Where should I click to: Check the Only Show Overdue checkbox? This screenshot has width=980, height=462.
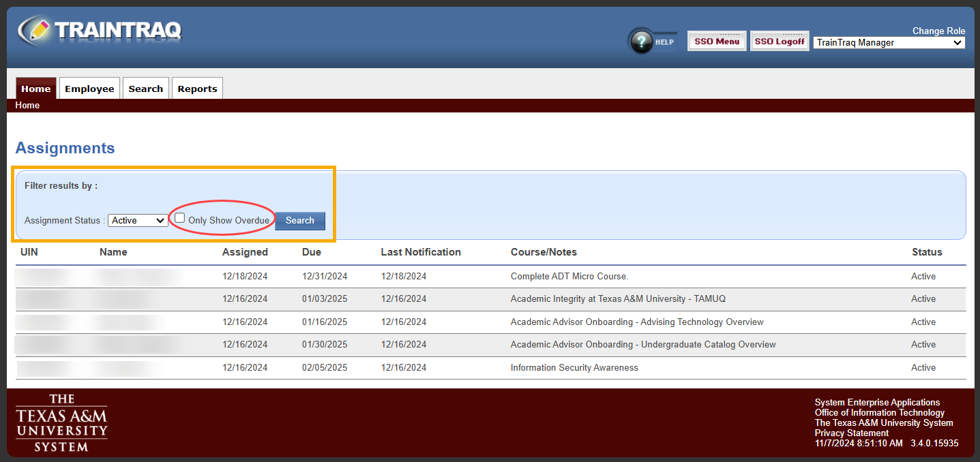(179, 217)
